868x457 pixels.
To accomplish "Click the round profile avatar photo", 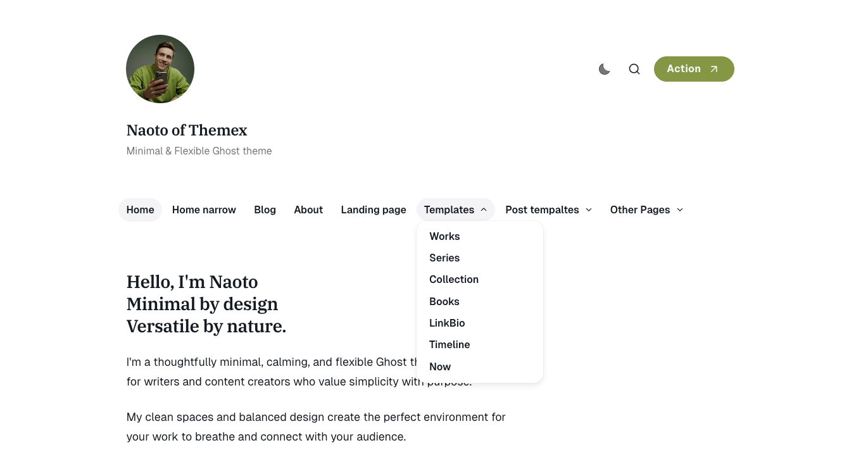I will click(x=160, y=69).
